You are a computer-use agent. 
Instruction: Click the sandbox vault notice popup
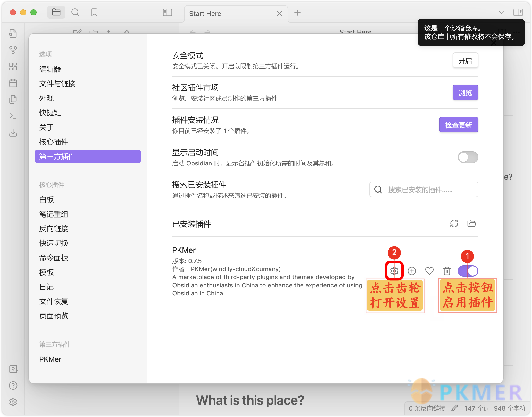coord(471,33)
